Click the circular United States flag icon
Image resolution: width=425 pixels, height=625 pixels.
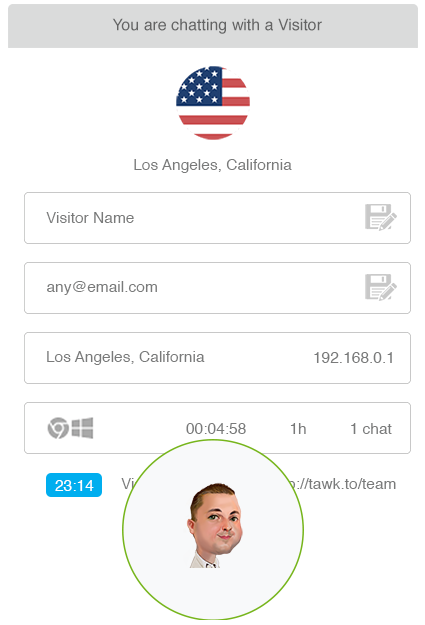pyautogui.click(x=213, y=103)
